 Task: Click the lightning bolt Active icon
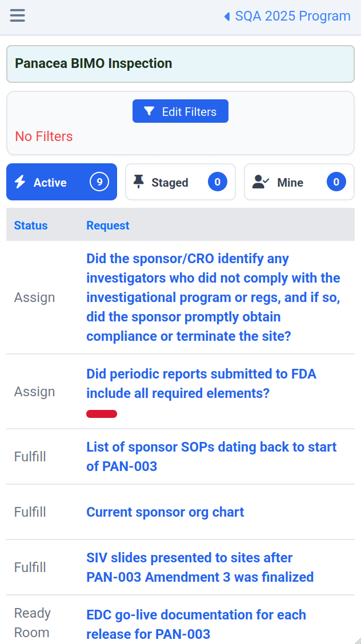pyautogui.click(x=20, y=182)
